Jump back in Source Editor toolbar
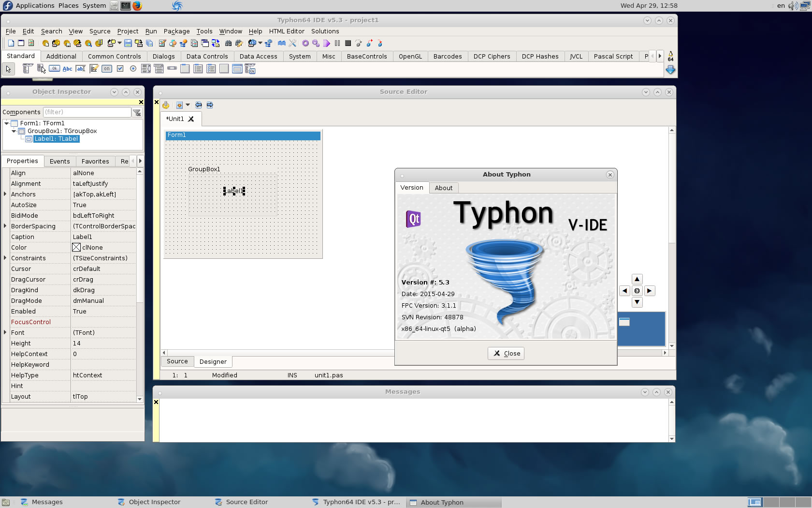This screenshot has height=508, width=812. (x=199, y=105)
